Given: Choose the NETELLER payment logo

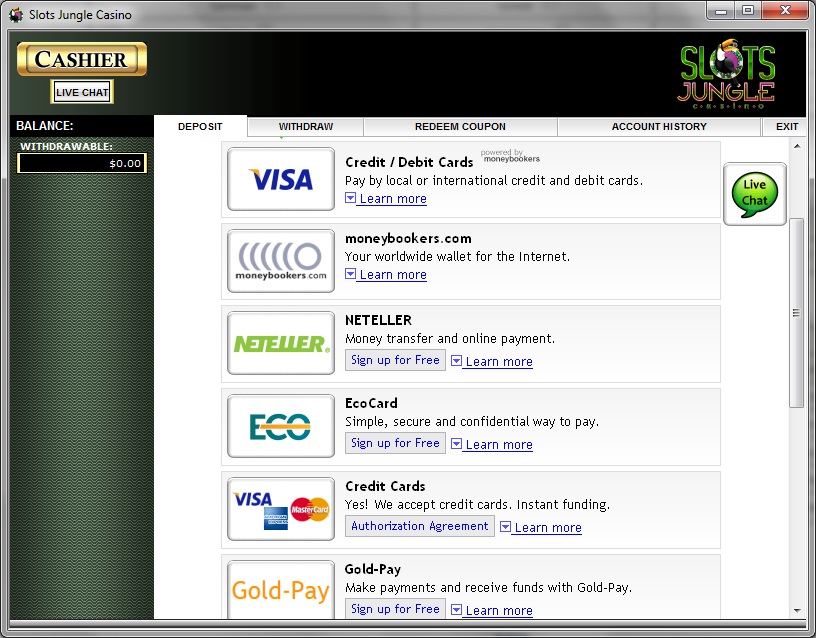Looking at the screenshot, I should click(x=281, y=344).
